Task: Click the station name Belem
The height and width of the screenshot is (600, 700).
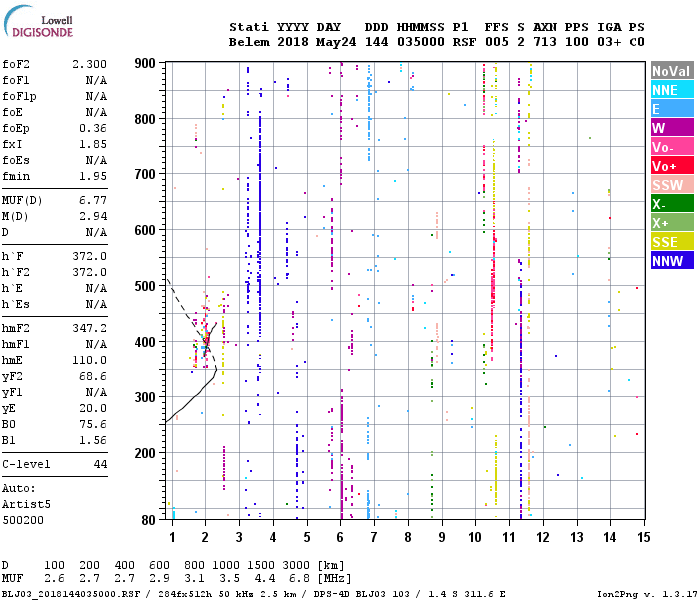Action: [249, 42]
